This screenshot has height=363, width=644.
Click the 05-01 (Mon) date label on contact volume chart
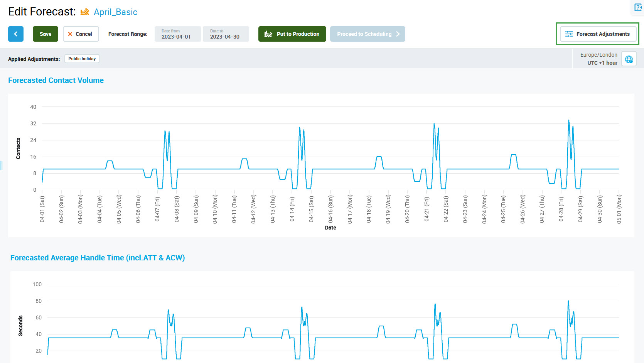point(619,209)
